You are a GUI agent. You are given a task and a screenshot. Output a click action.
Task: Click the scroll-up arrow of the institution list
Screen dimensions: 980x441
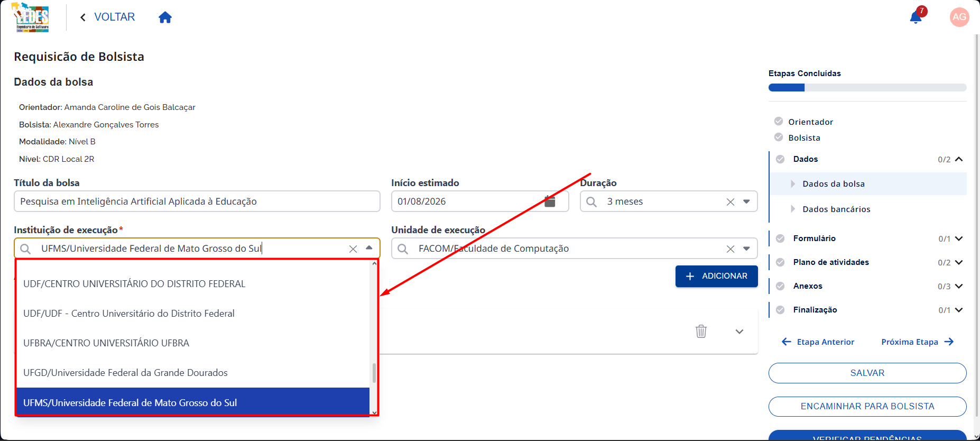click(374, 263)
